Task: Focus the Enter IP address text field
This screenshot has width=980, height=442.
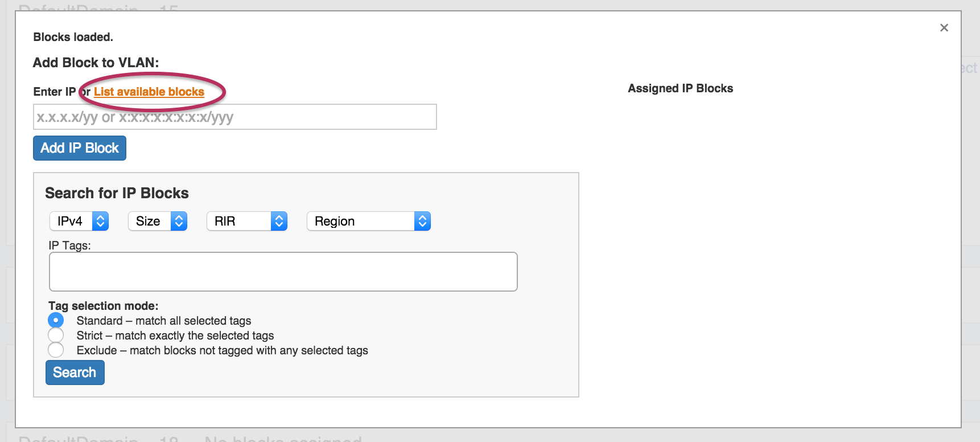Action: pos(234,117)
